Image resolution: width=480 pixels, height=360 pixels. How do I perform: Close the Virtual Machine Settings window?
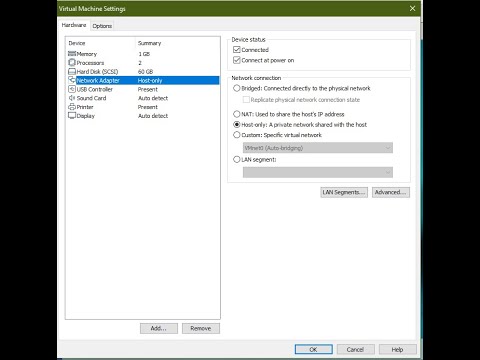pyautogui.click(x=412, y=8)
